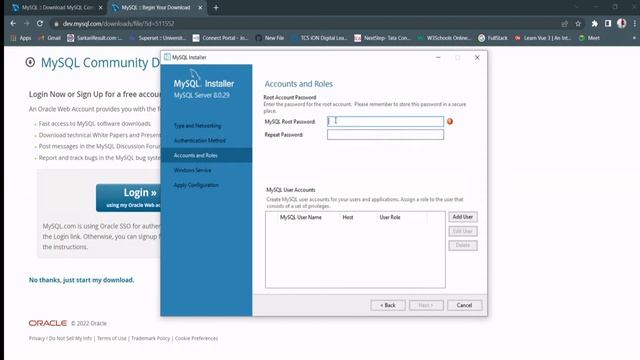Bookmark this page with star icon
Image resolution: width=640 pixels, height=360 pixels.
click(578, 24)
